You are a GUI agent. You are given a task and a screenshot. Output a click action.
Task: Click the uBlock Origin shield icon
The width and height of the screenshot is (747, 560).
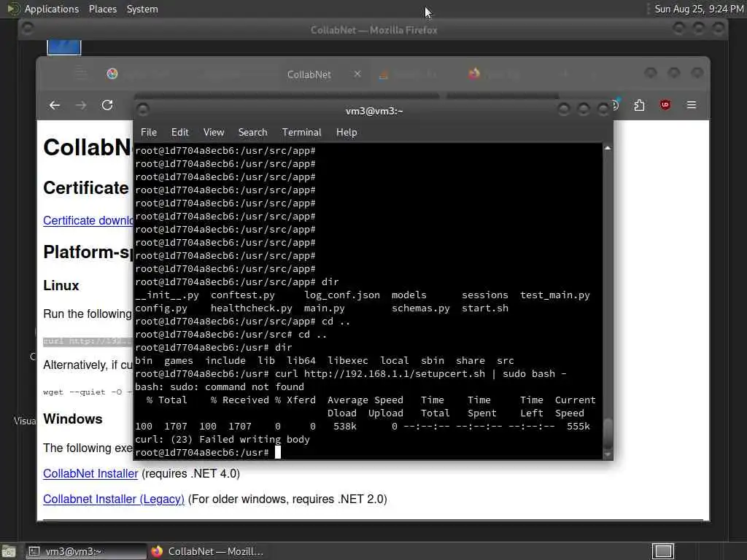665,105
